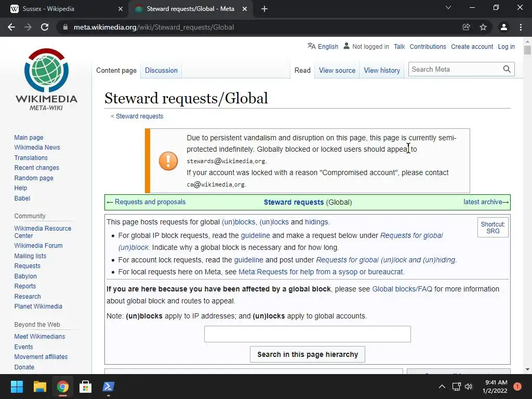Open PowerShell from the taskbar
Viewport: 532px width, 399px height.
[109, 387]
